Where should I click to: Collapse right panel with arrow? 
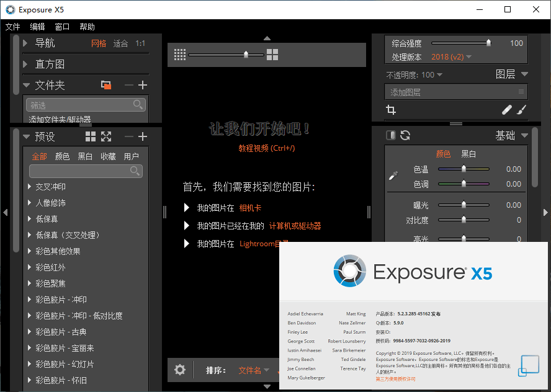pyautogui.click(x=545, y=212)
